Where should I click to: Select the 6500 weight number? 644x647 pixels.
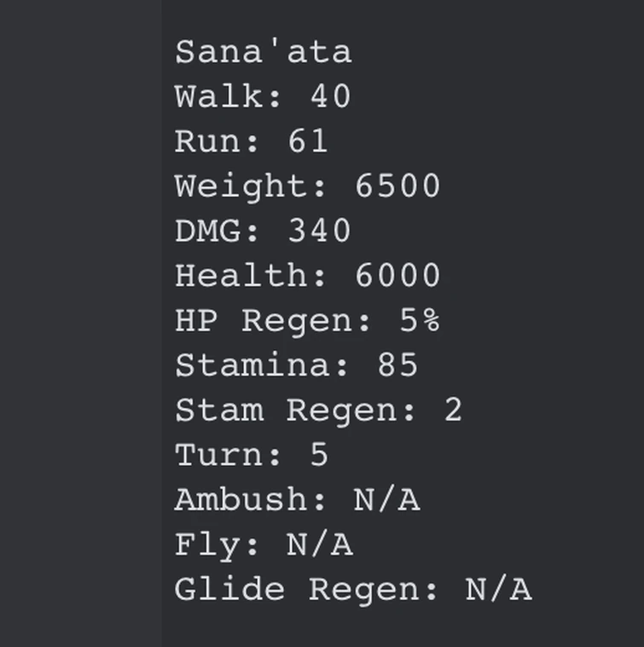[x=397, y=186]
